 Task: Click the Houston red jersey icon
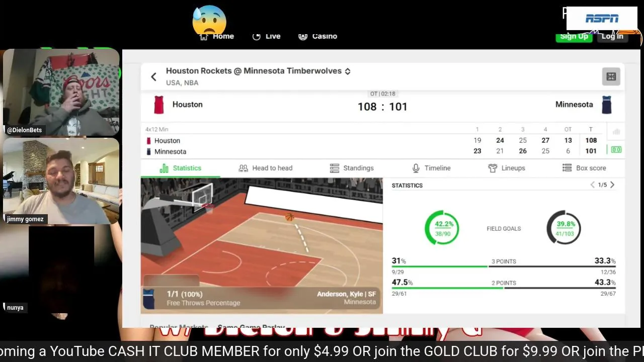[x=158, y=105]
